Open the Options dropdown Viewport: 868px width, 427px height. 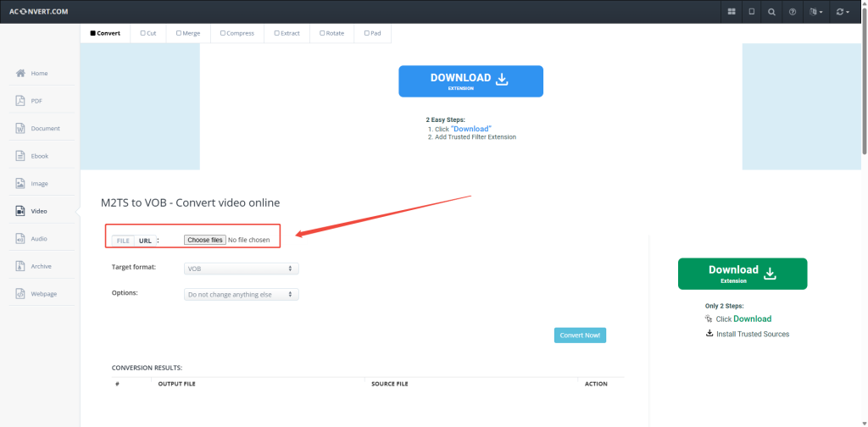242,294
